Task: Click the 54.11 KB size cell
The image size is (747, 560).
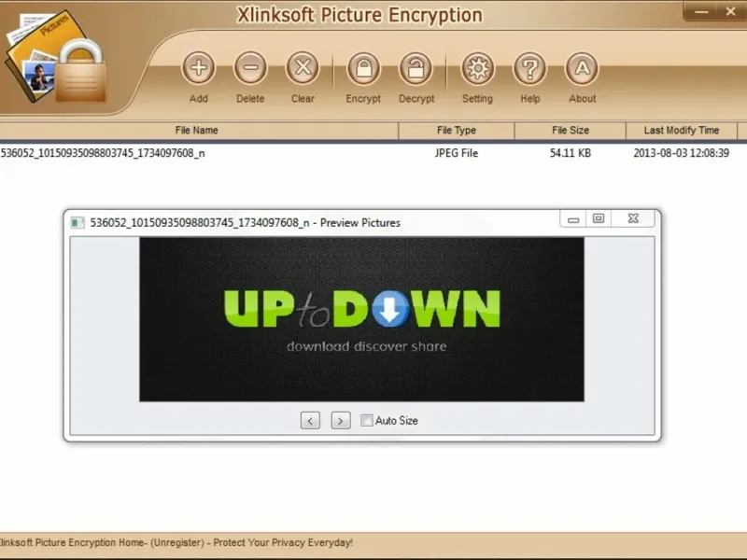Action: 571,153
